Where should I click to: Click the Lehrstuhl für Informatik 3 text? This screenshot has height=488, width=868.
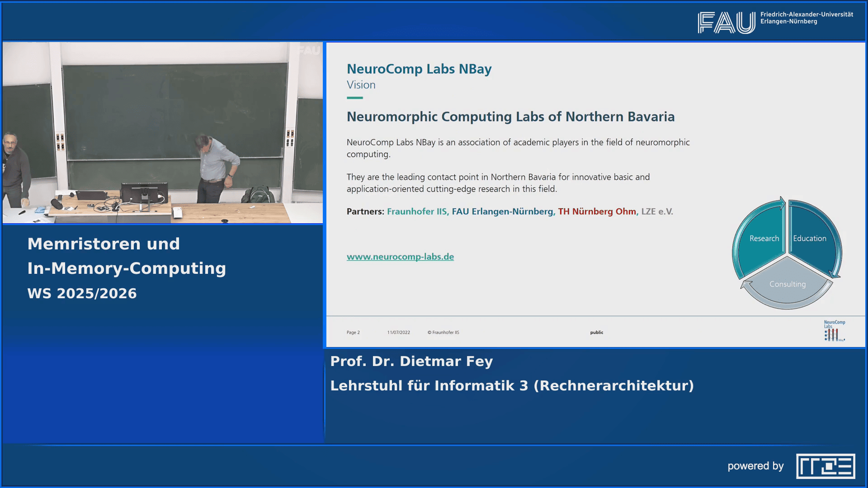click(512, 386)
